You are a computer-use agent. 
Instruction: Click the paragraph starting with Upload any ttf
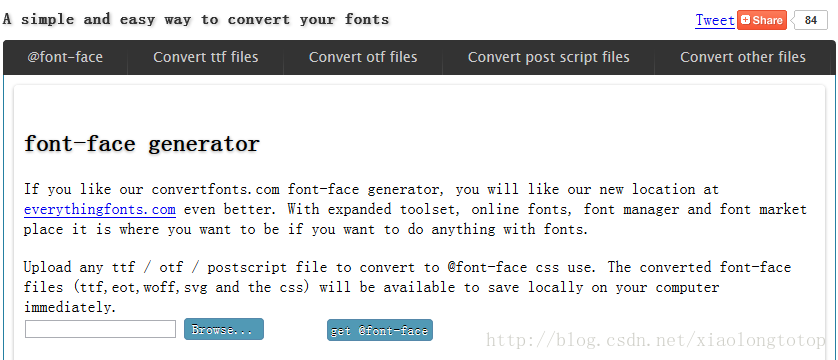[408, 287]
